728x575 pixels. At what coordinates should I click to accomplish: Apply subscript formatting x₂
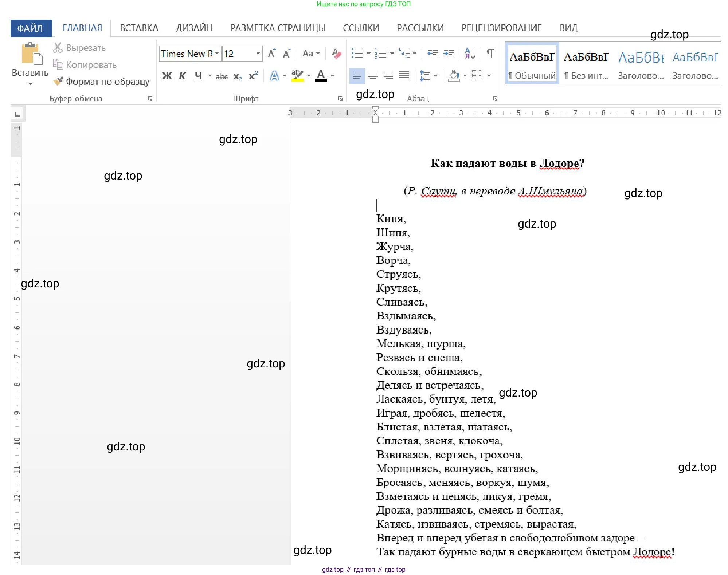238,76
